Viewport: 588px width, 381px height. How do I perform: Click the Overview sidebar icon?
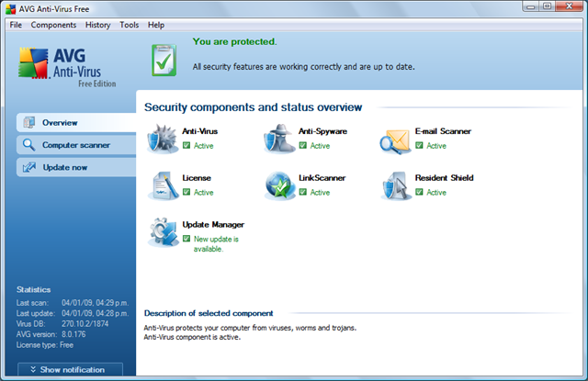pos(29,122)
